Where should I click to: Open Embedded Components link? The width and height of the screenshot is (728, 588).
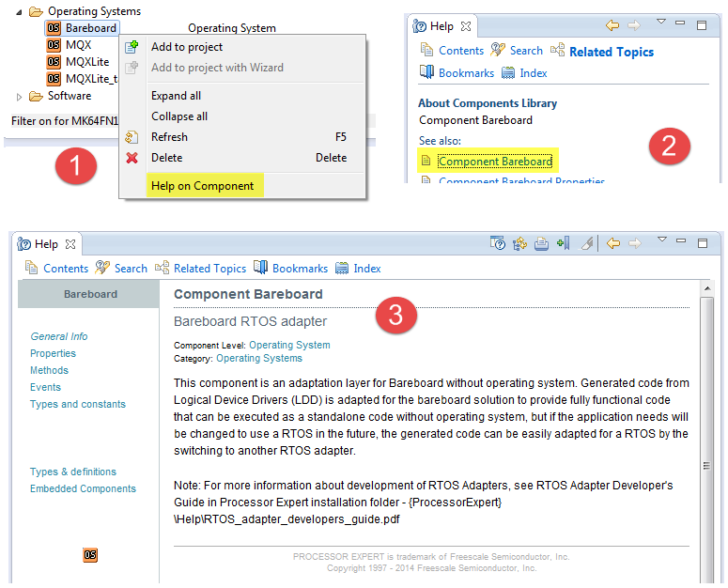[x=83, y=488]
